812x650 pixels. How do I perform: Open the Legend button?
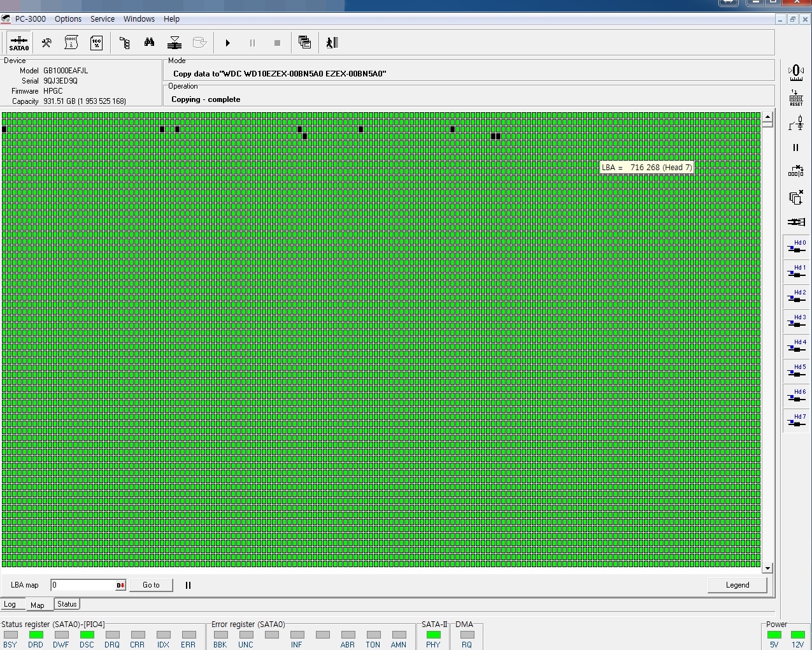[737, 585]
